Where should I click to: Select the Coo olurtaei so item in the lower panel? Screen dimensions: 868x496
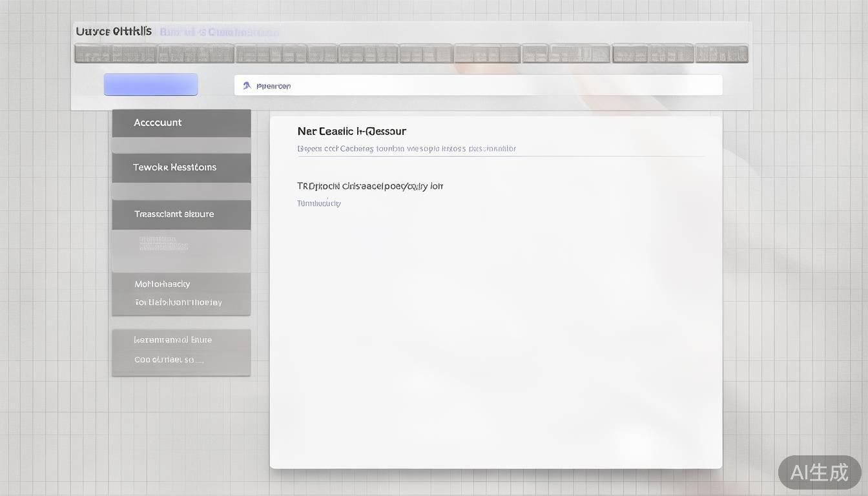(x=169, y=360)
